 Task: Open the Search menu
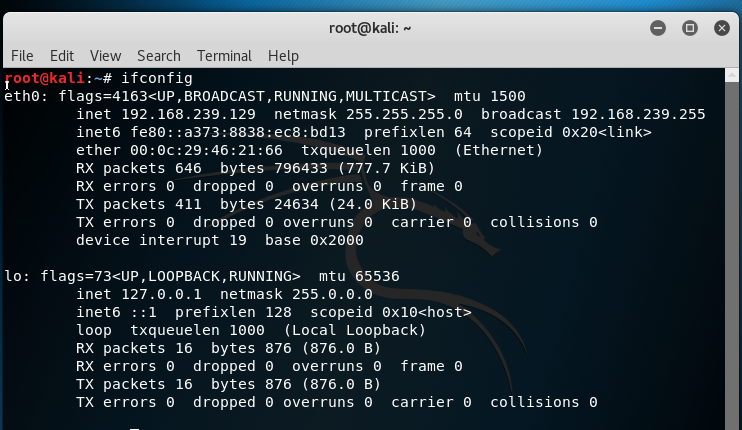[x=159, y=56]
